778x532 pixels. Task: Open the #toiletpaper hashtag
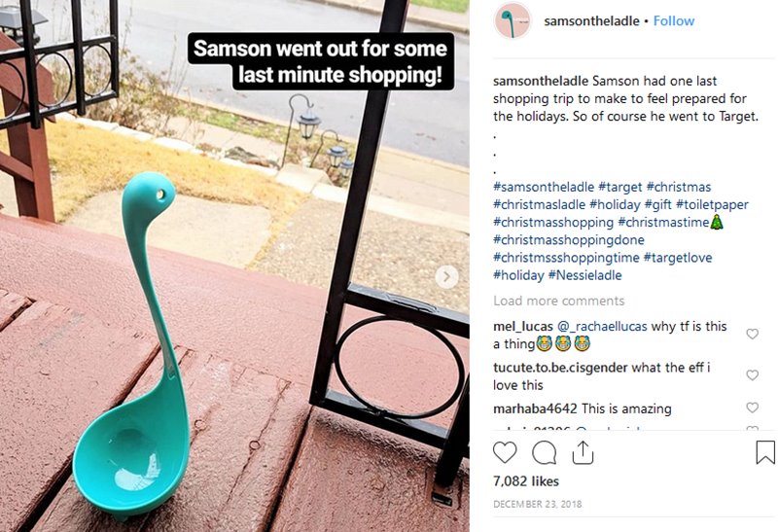coord(712,204)
